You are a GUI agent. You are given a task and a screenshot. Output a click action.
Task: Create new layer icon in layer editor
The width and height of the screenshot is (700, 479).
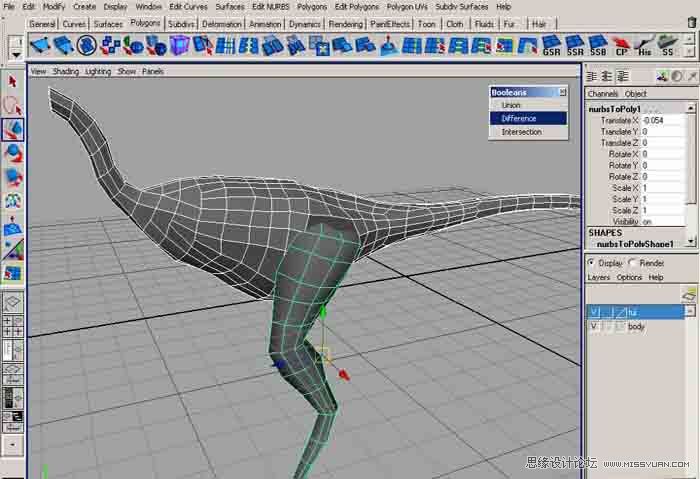pos(688,294)
